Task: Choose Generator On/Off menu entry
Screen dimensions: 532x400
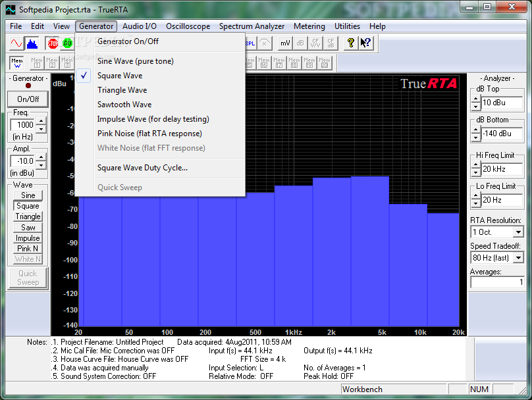Action: pyautogui.click(x=160, y=41)
